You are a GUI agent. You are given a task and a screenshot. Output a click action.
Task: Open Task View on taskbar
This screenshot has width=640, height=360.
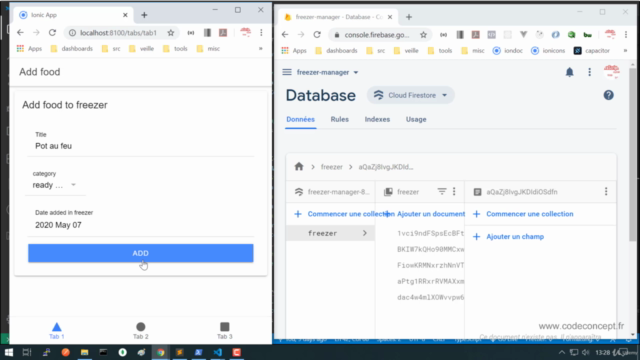[x=27, y=352]
